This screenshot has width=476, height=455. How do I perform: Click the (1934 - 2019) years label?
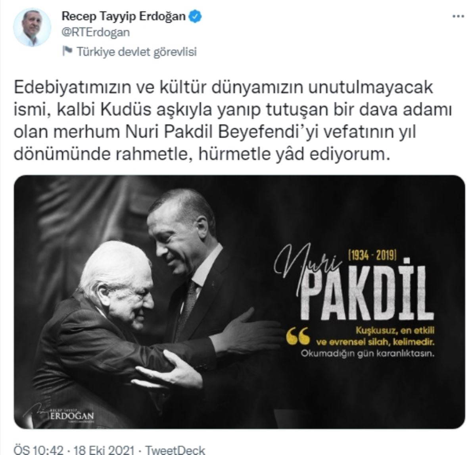point(372,254)
